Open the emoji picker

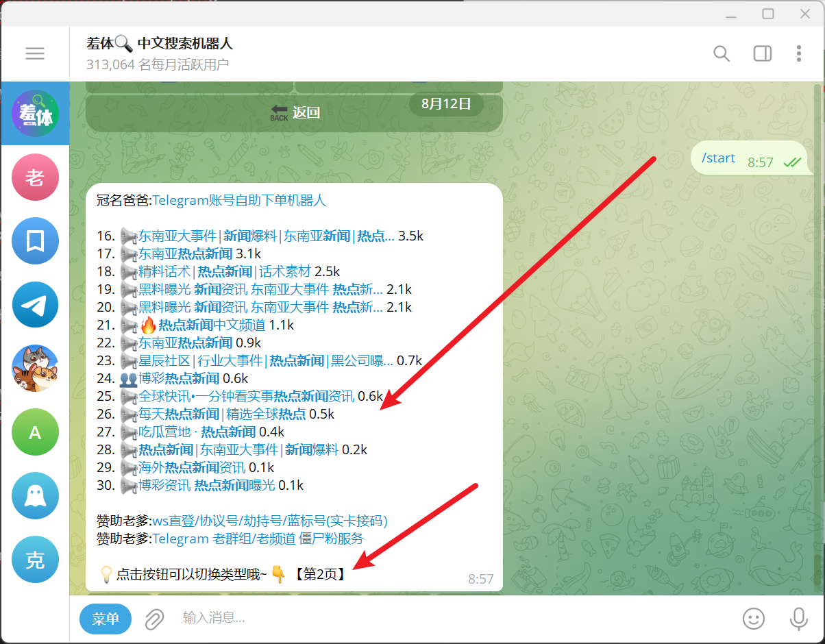tap(753, 619)
